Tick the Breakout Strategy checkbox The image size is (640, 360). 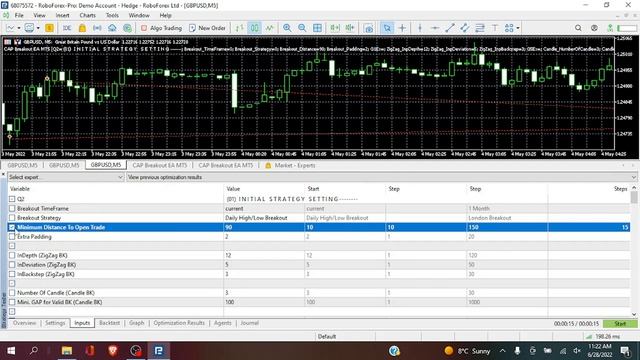pos(12,218)
